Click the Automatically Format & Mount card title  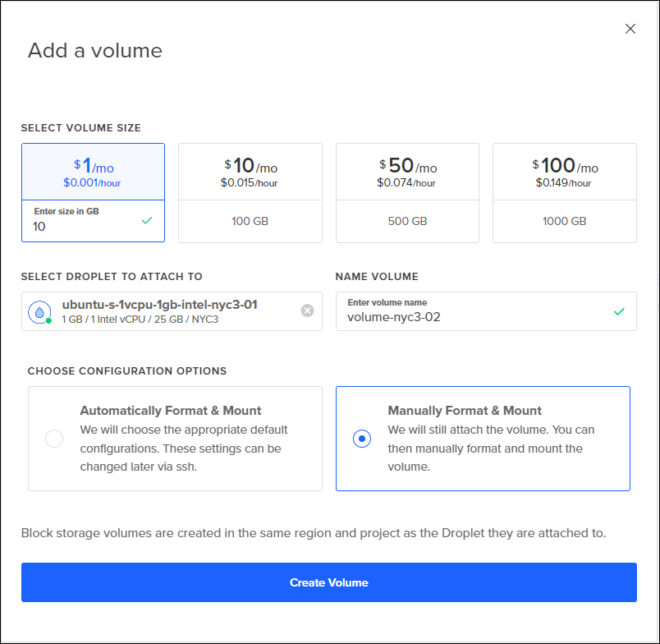click(170, 410)
